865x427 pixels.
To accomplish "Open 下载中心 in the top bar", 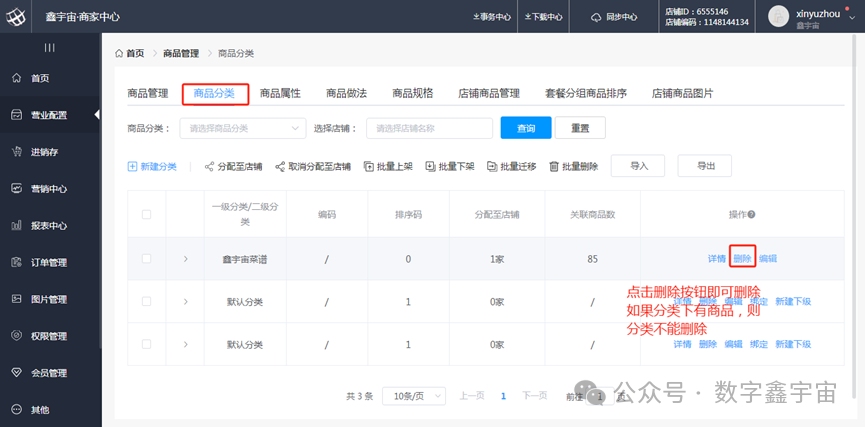I will coord(544,17).
